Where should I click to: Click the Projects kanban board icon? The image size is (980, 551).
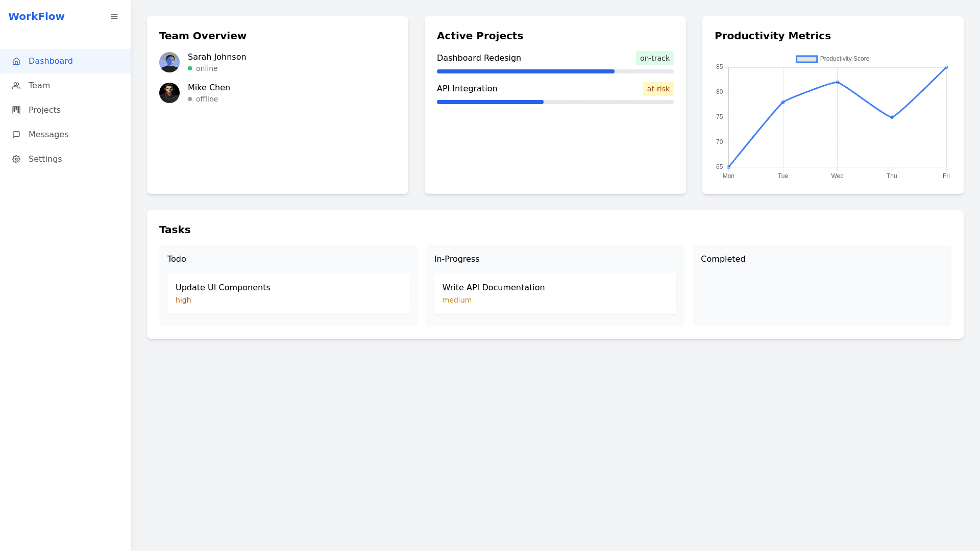tap(16, 110)
